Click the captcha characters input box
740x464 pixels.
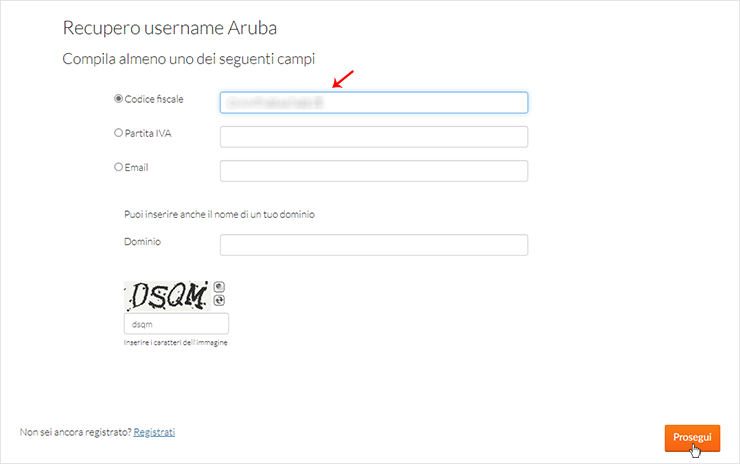click(x=177, y=324)
